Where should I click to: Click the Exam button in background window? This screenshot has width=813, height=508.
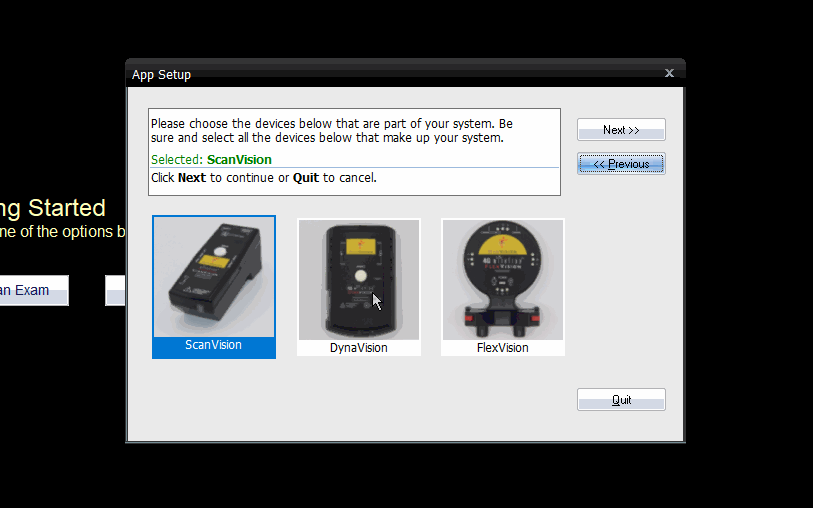[34, 290]
